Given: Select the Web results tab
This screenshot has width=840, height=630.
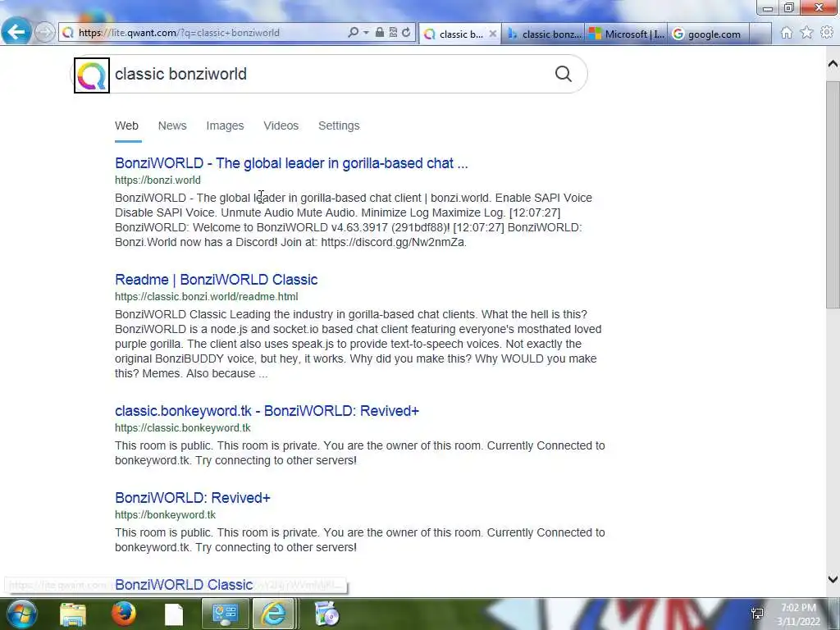Looking at the screenshot, I should tap(127, 126).
